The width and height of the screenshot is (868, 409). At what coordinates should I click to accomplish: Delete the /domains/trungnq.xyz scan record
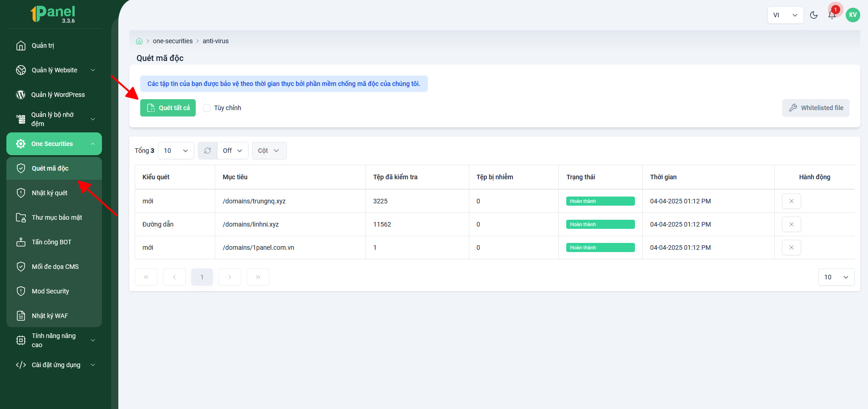[792, 201]
